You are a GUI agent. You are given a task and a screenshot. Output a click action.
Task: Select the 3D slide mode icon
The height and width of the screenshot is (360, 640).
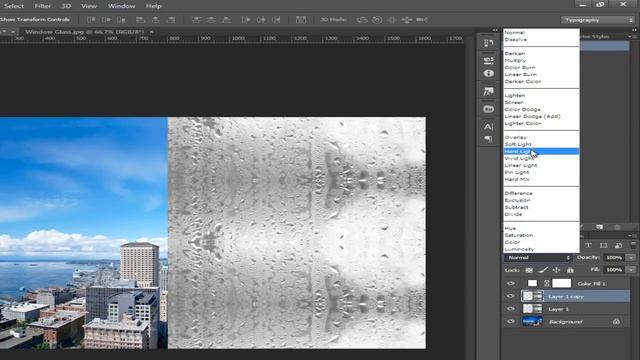point(407,20)
